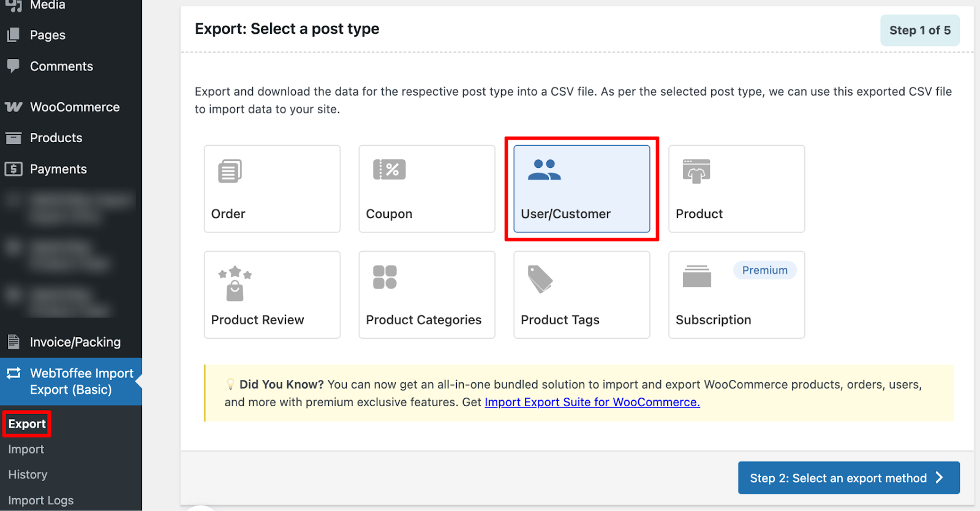Go to Payments in the sidebar

(x=58, y=169)
